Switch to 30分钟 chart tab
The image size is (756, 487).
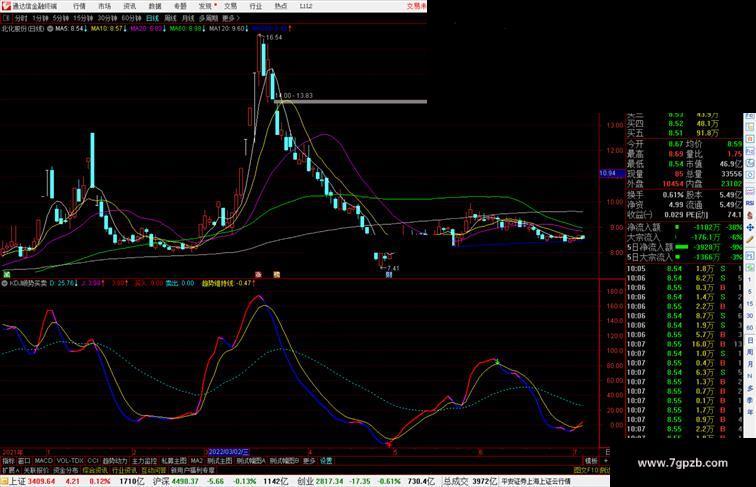point(107,18)
